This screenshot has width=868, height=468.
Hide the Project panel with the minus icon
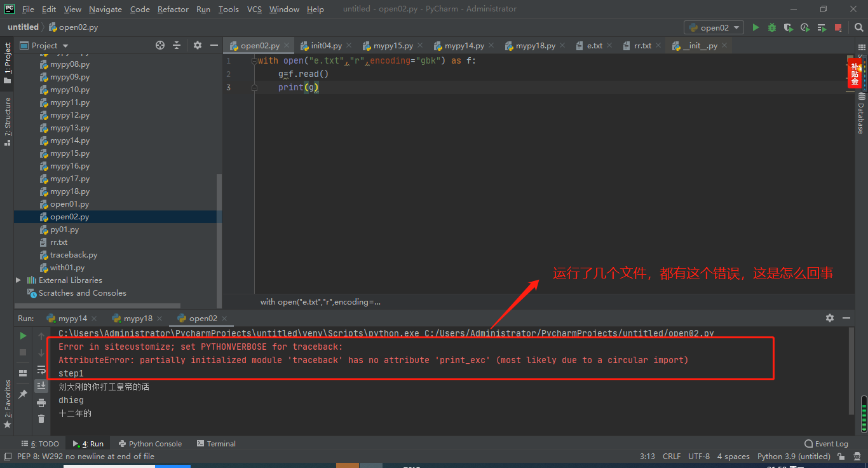point(214,45)
